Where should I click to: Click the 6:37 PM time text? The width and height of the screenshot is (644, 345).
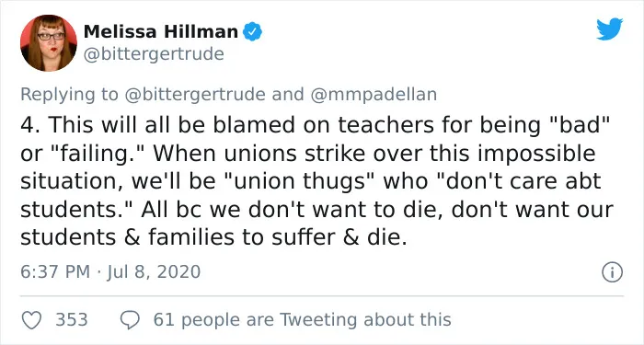[55, 272]
